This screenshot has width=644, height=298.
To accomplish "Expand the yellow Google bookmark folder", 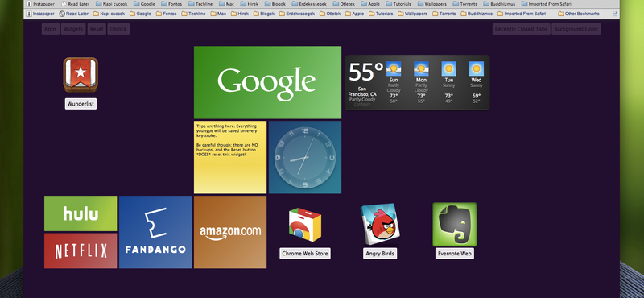I will (x=140, y=14).
